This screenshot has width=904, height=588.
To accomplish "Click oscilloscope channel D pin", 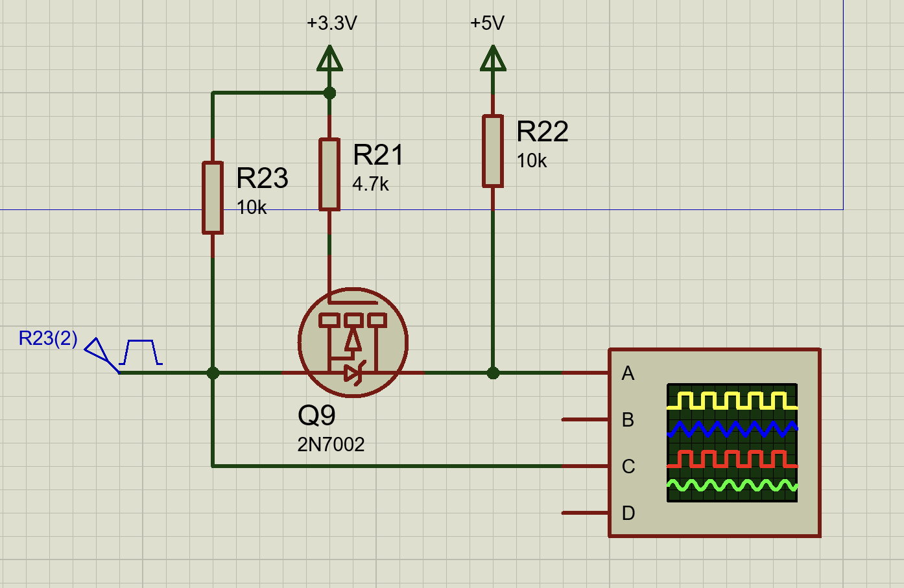I will (585, 513).
